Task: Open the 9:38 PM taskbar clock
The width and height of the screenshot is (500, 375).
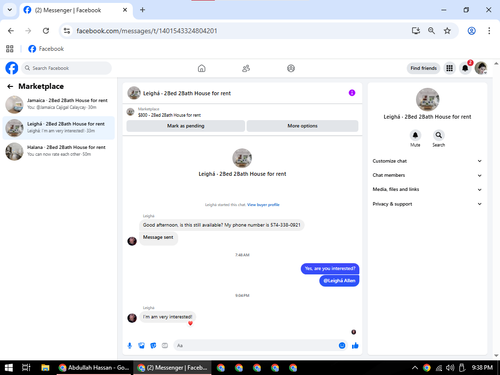Action: point(482,368)
